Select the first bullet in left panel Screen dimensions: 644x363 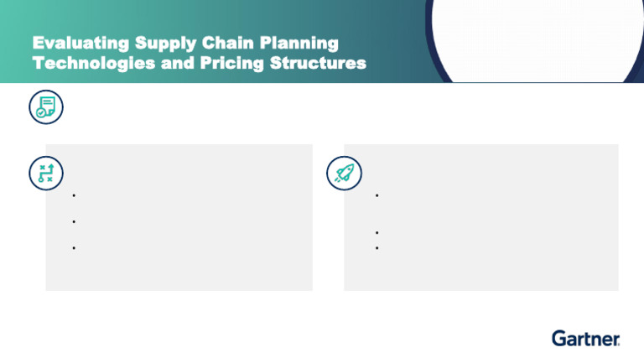coord(74,195)
